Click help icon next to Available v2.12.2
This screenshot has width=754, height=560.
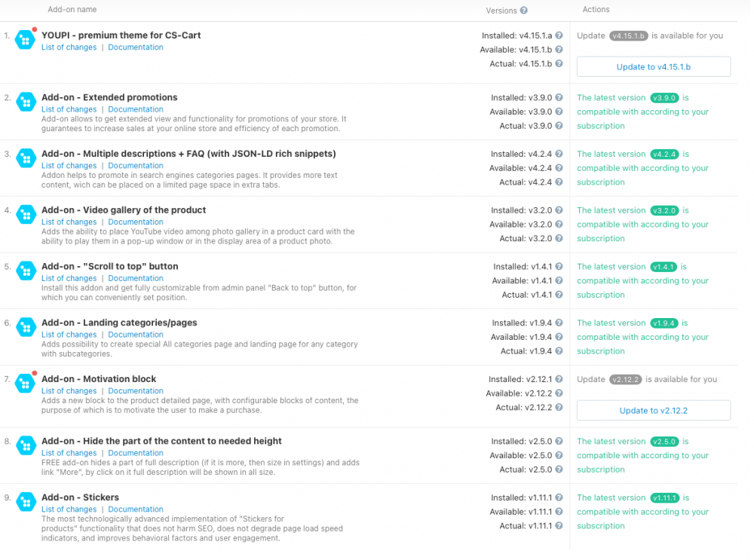559,393
